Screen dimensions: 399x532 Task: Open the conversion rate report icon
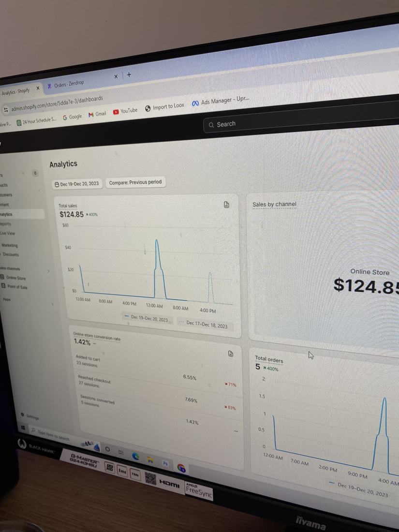click(x=231, y=354)
